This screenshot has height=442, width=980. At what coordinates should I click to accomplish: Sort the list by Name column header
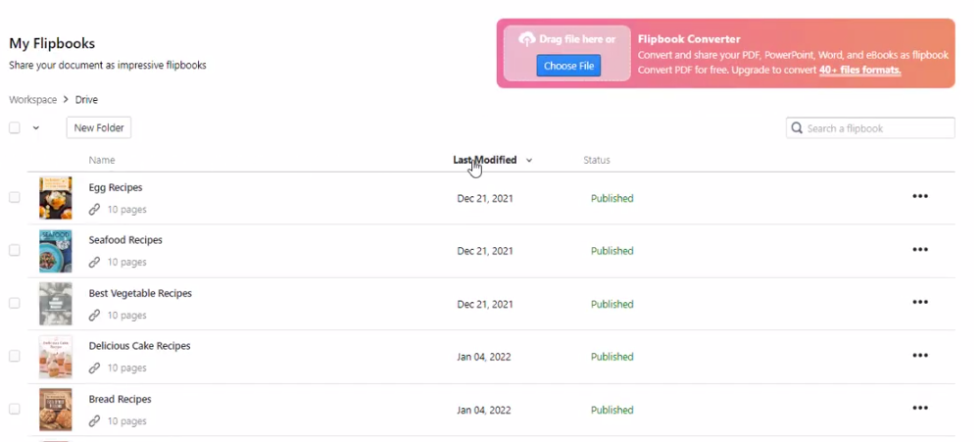pyautogui.click(x=102, y=160)
